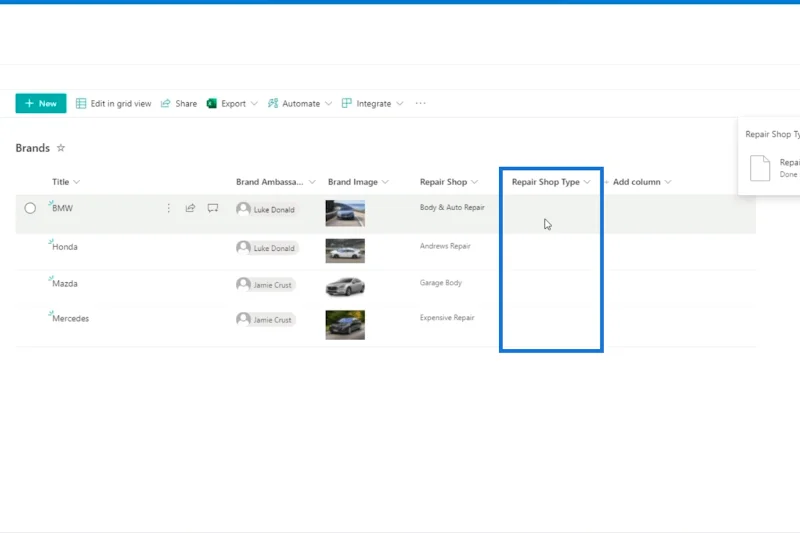
Task: Favorite the Brands list with star icon
Action: [x=61, y=148]
